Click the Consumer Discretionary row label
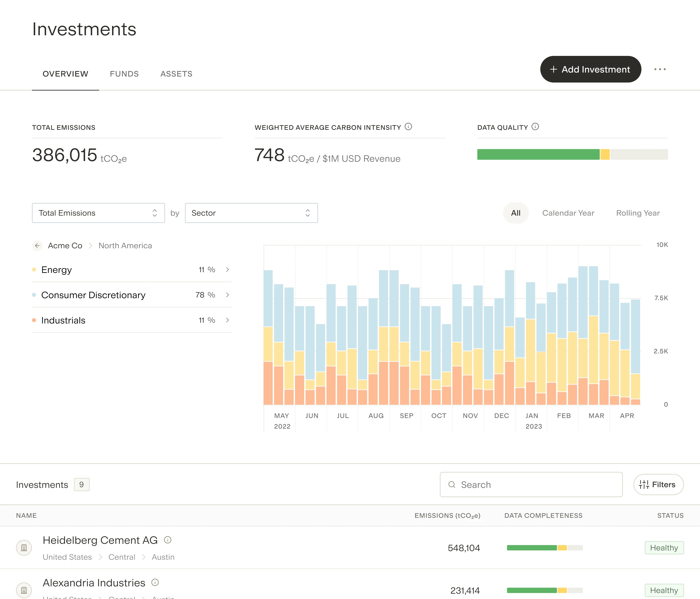Image resolution: width=700 pixels, height=599 pixels. (x=93, y=295)
